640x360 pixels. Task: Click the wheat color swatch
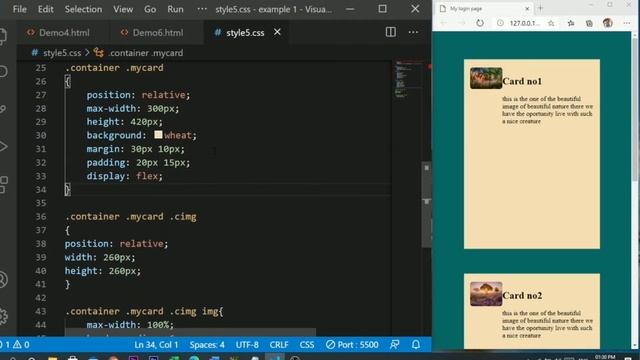click(158, 134)
